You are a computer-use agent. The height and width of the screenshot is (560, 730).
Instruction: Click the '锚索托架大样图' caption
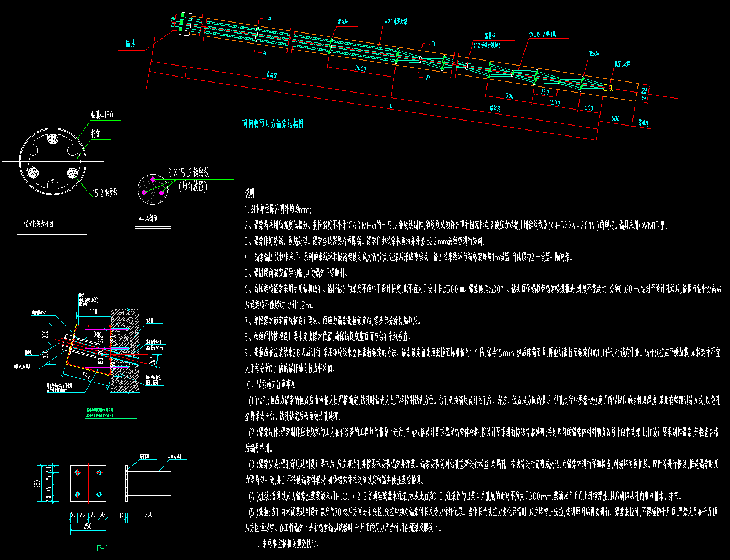(39, 224)
